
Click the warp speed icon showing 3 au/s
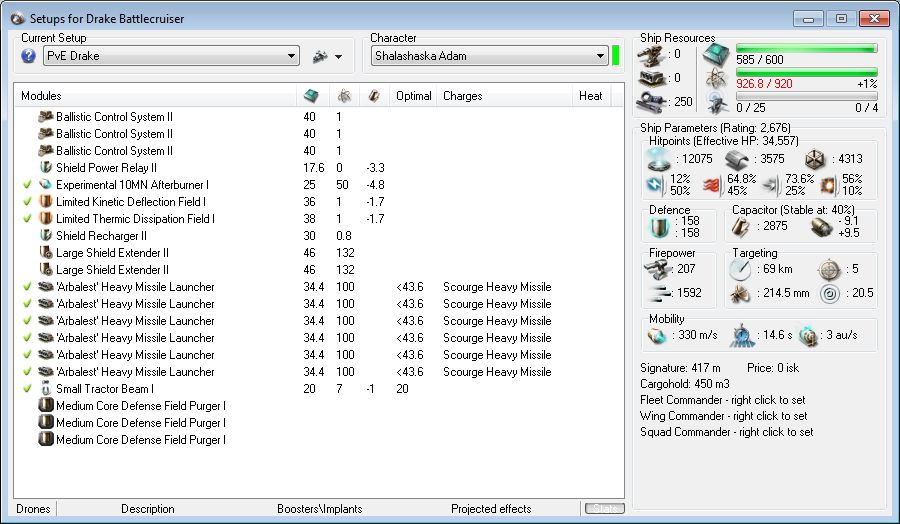coord(808,336)
